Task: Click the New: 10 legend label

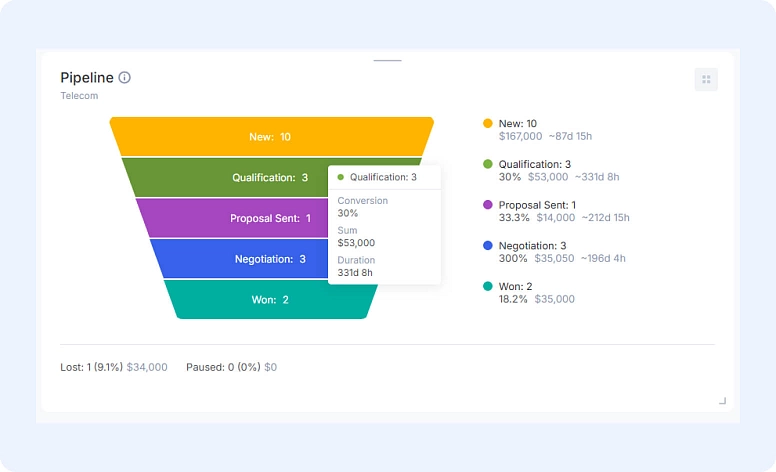Action: [518, 124]
